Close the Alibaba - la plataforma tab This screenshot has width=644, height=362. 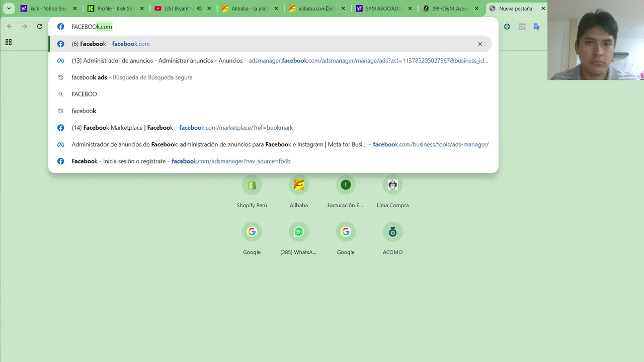click(x=276, y=9)
